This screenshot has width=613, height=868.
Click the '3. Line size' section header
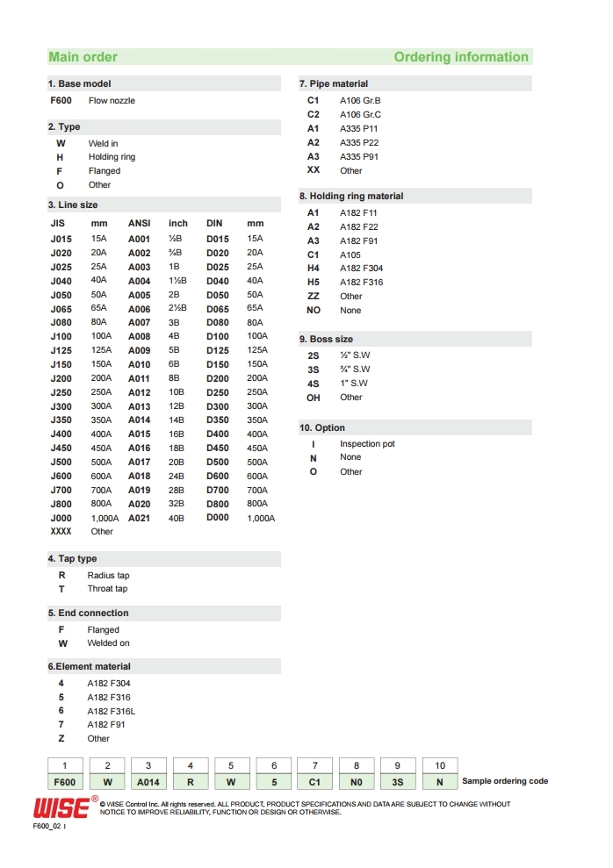tap(164, 204)
